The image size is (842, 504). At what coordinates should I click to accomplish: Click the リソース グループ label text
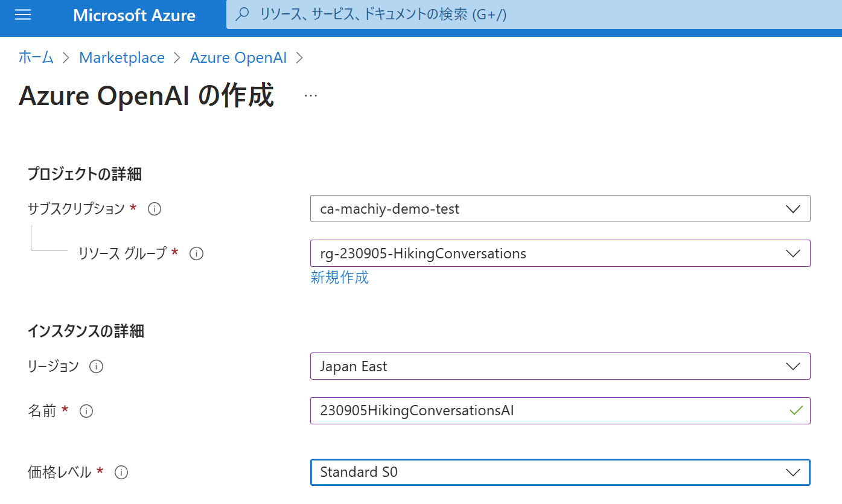pyautogui.click(x=122, y=254)
